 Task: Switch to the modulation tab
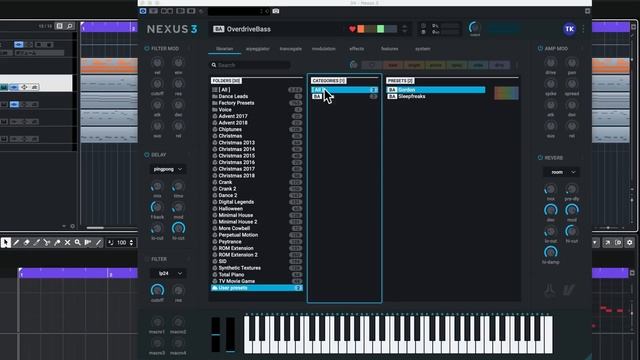coord(324,49)
